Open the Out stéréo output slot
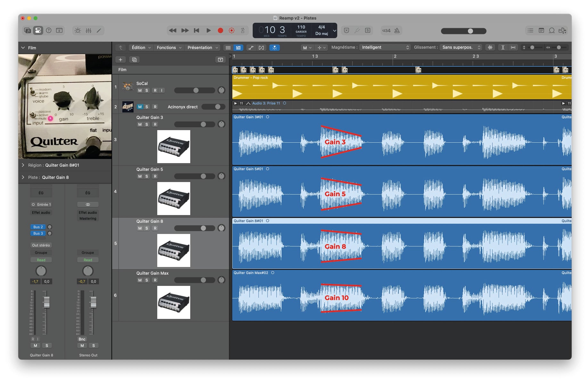The height and width of the screenshot is (383, 588). 41,245
